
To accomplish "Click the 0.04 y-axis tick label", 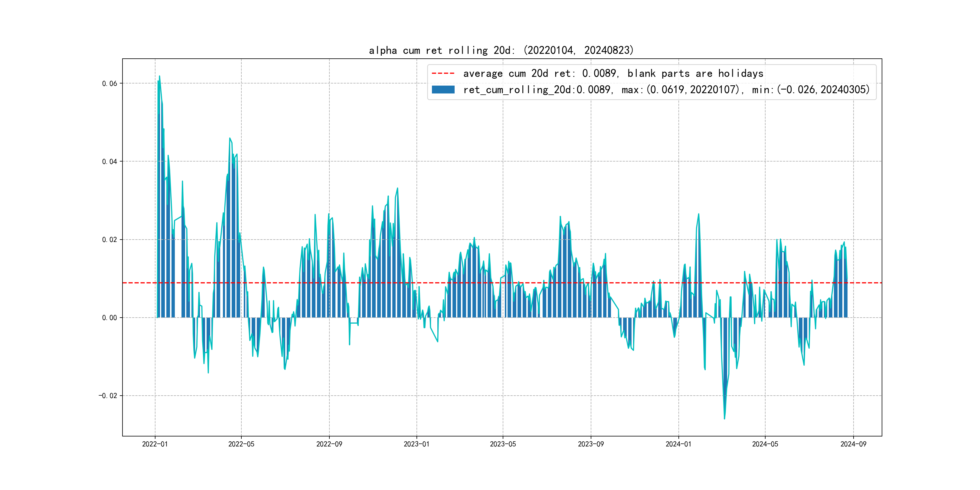I will [x=109, y=162].
